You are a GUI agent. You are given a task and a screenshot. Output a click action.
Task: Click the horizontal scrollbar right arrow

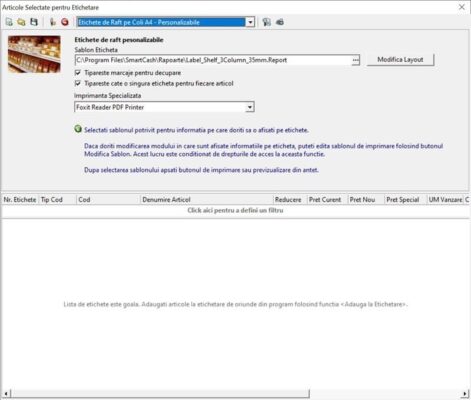465,394
